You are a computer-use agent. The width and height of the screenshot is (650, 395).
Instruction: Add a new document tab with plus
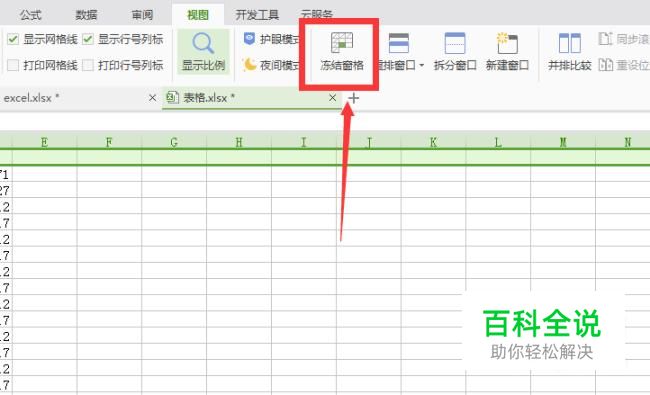pos(354,98)
